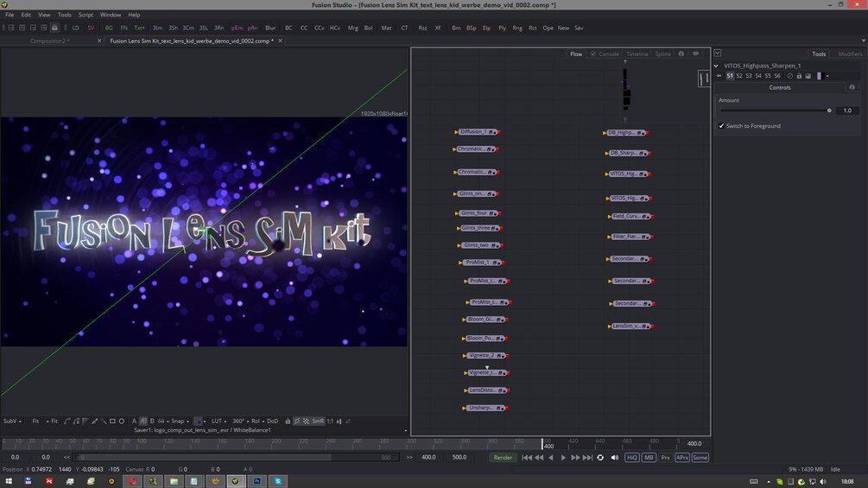Switch to the Spline tab

[662, 54]
